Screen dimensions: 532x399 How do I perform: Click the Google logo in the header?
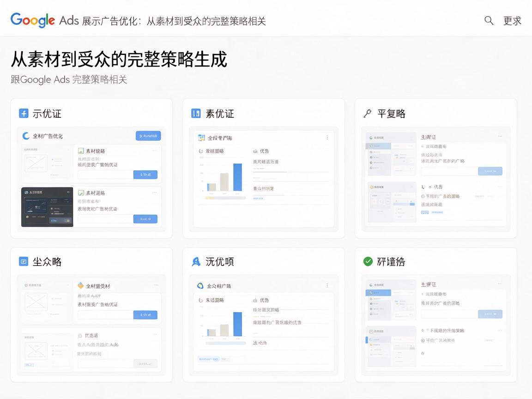coord(33,20)
